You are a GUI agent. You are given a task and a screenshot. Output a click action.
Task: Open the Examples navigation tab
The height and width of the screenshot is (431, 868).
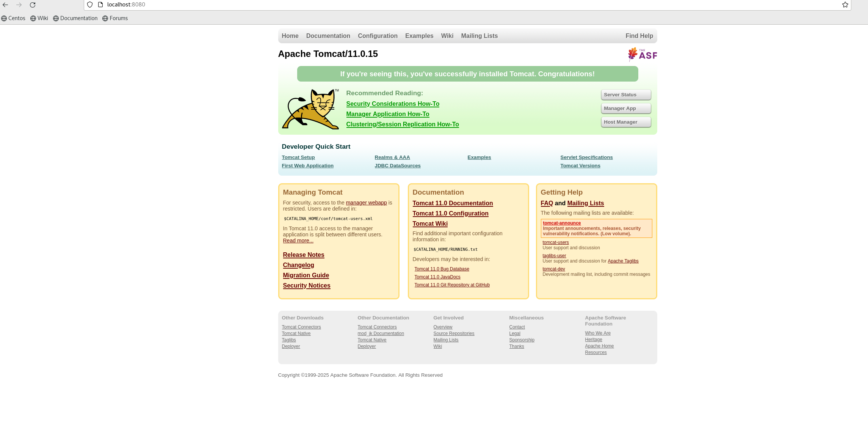click(419, 36)
